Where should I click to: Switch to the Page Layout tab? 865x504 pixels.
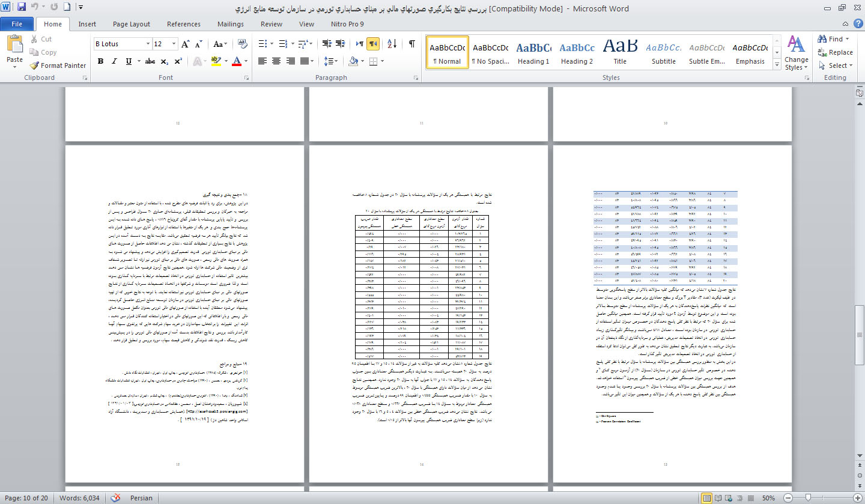point(132,24)
